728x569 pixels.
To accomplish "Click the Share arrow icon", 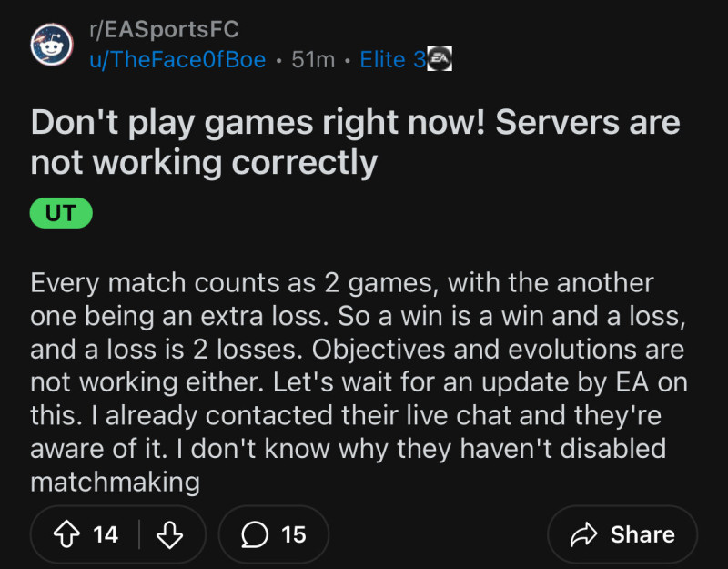I will 582,534.
